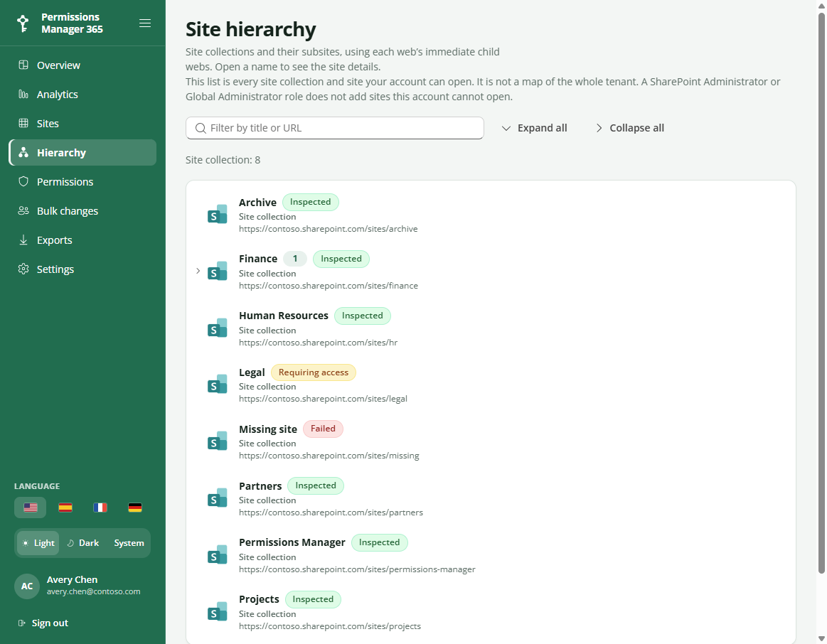Click the Overview sidebar icon
Viewport: 827px width, 644px height.
[x=23, y=65]
